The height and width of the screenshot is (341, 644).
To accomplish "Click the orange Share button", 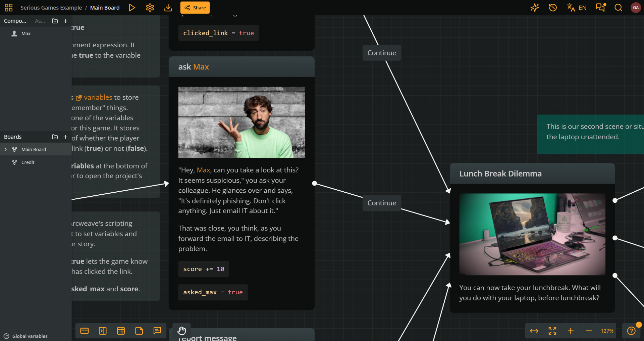I will (x=195, y=8).
